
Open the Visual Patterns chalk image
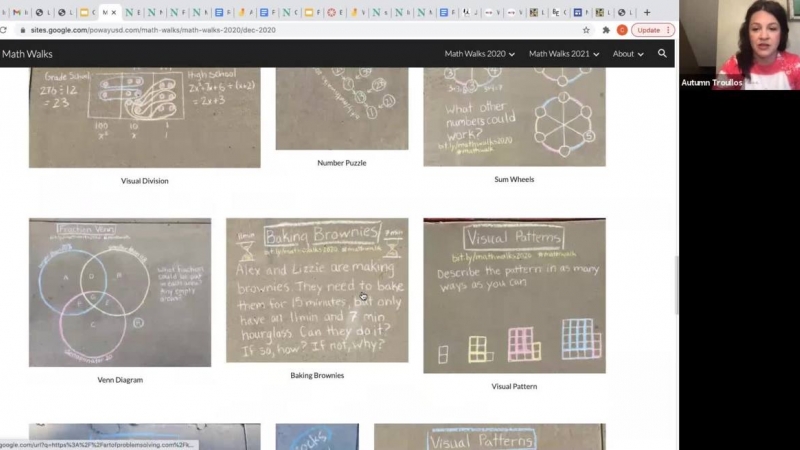(514, 296)
